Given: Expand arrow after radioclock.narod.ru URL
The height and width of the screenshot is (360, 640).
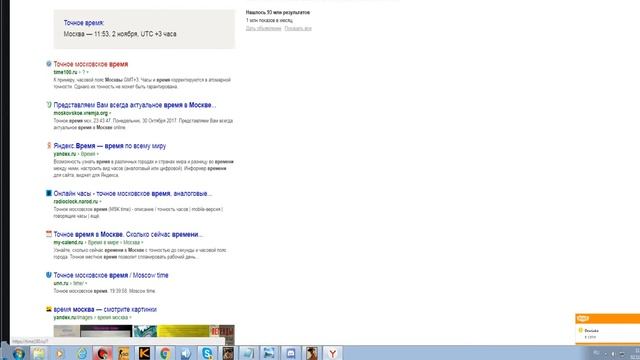Looking at the screenshot, I should [100, 202].
